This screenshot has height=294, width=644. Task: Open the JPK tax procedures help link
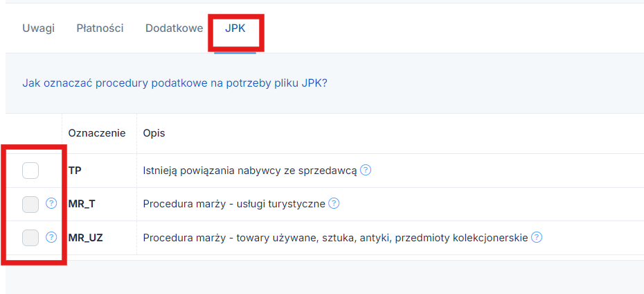coord(175,83)
